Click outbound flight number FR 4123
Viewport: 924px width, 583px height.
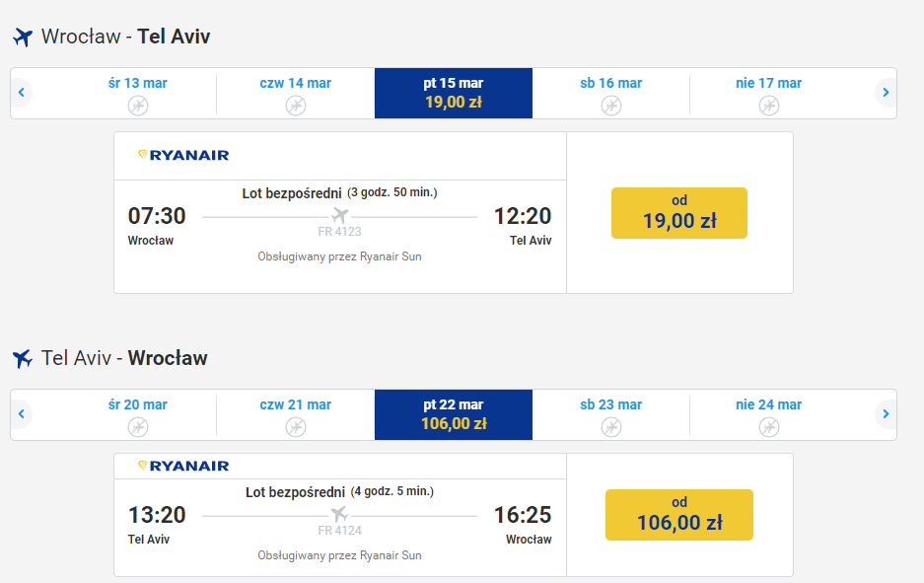[x=340, y=233]
